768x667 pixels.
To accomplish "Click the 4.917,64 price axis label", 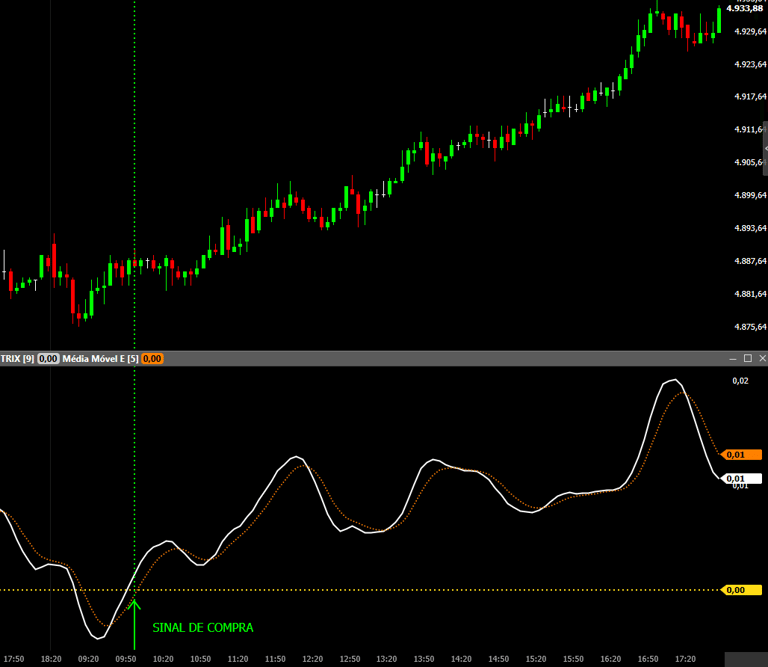I will 750,96.
